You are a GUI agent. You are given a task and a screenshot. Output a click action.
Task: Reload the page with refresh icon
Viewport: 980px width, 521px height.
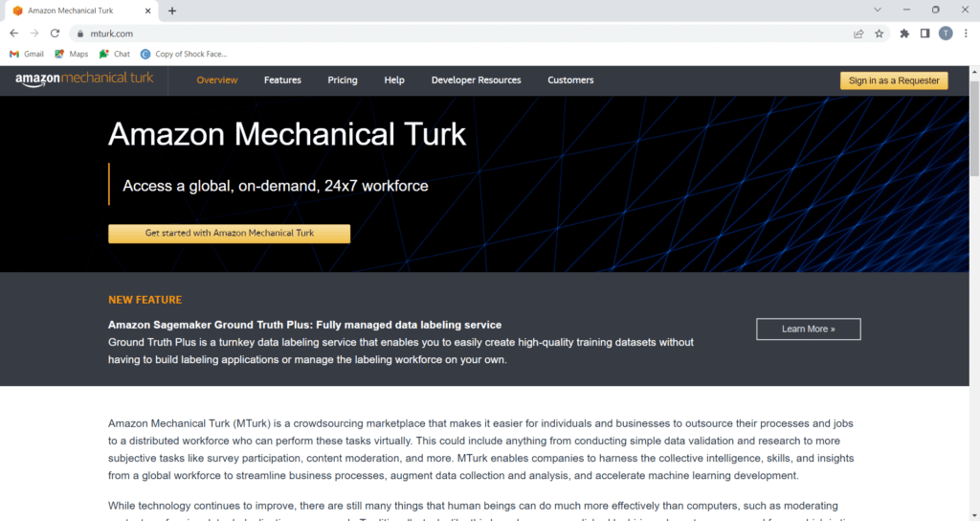point(55,34)
